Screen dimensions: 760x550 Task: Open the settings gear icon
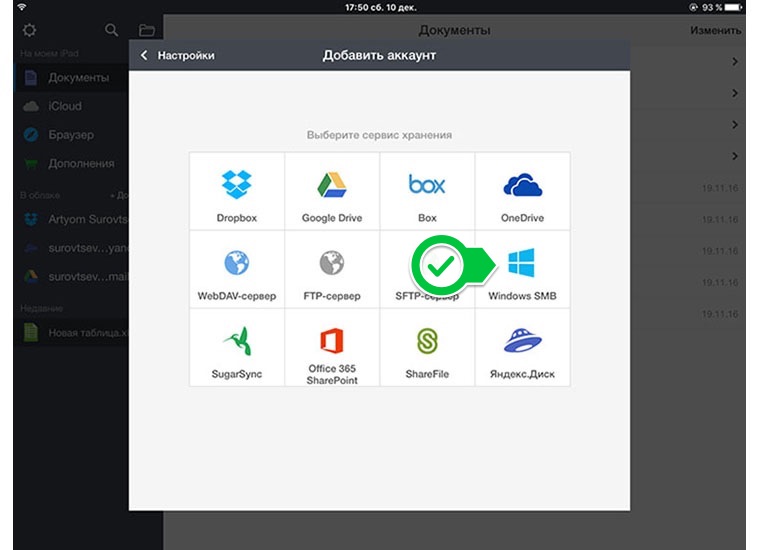click(x=30, y=30)
